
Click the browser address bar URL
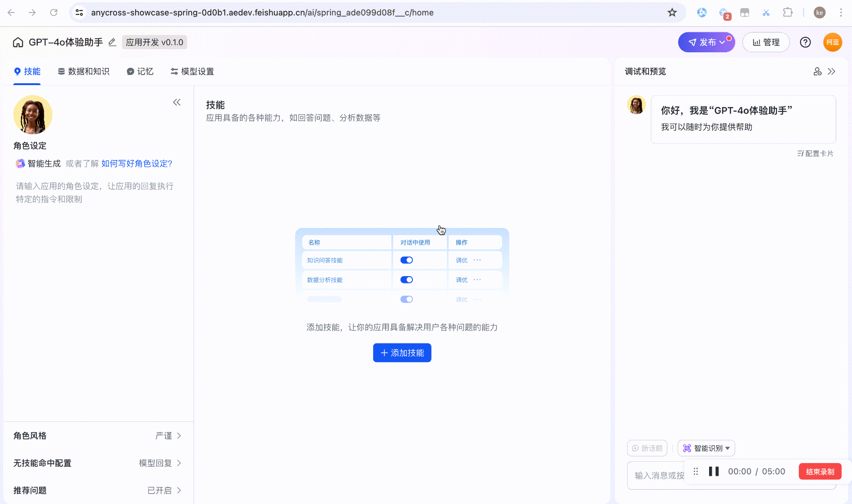262,12
